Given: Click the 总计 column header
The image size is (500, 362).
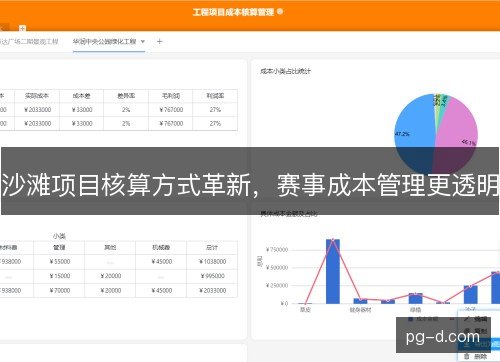Looking at the screenshot, I should pyautogui.click(x=212, y=247).
